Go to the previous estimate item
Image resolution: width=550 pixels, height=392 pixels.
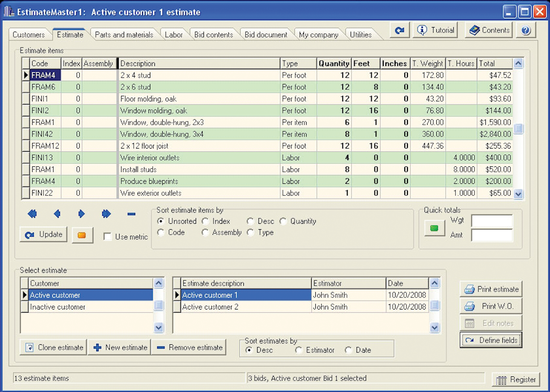pyautogui.click(x=56, y=214)
